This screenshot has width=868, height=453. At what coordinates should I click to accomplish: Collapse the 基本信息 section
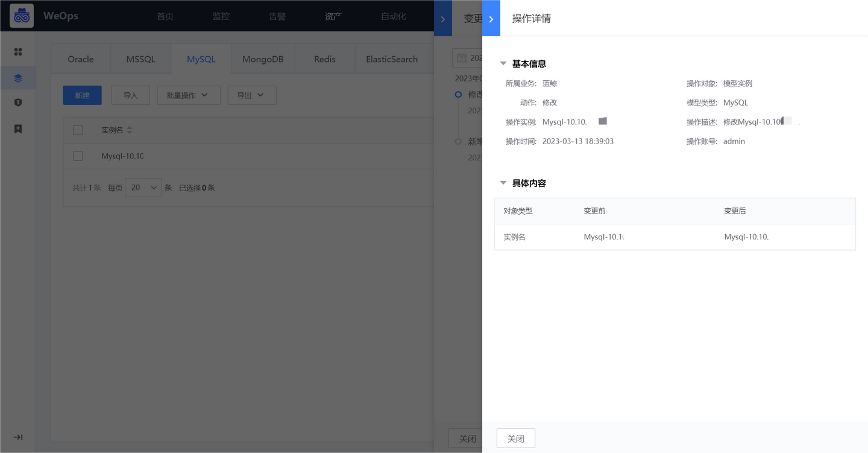(503, 63)
